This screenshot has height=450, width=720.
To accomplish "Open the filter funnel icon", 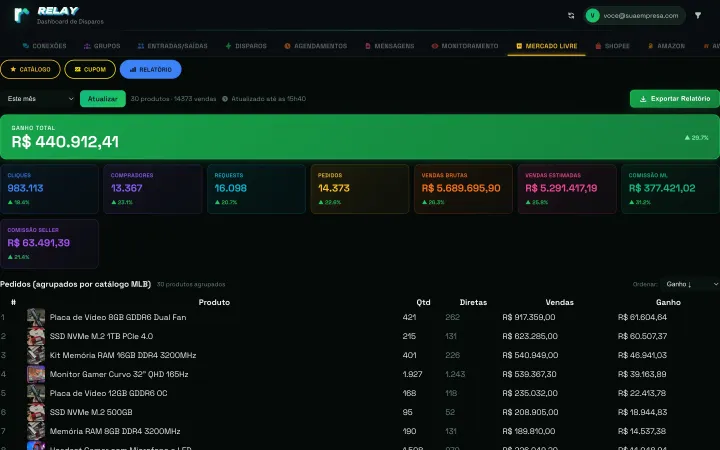I will 698,16.
